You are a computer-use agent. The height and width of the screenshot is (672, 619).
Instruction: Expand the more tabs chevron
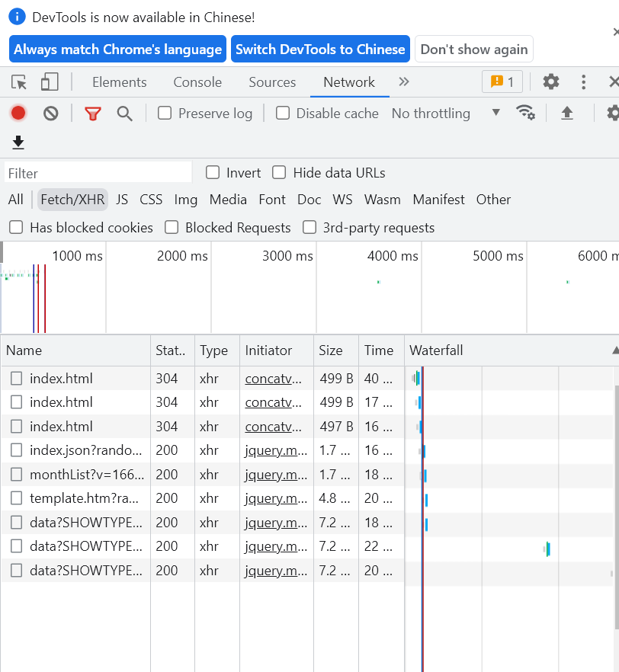[404, 82]
